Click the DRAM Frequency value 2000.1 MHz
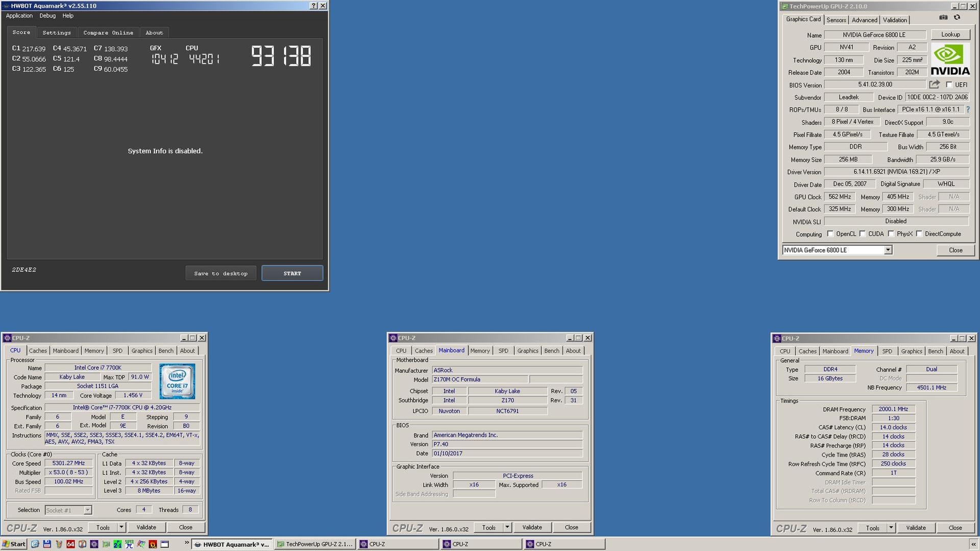The width and height of the screenshot is (980, 551). pyautogui.click(x=893, y=409)
